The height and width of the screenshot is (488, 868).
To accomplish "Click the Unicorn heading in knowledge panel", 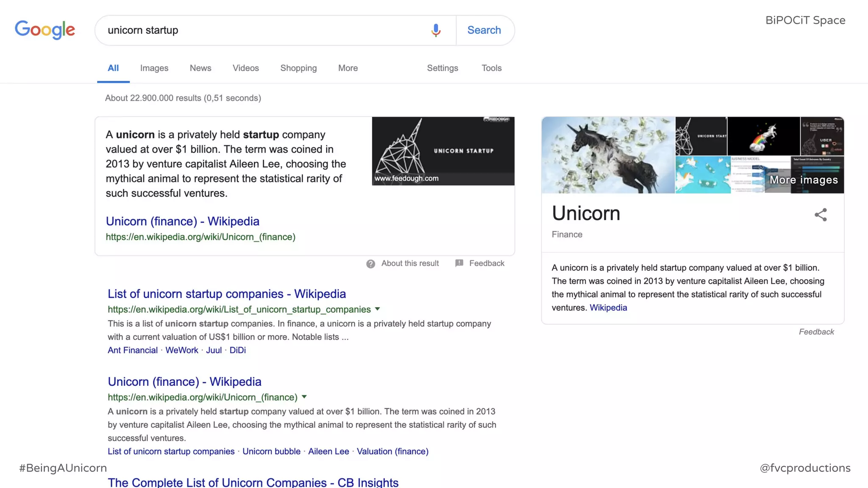I will (x=586, y=213).
